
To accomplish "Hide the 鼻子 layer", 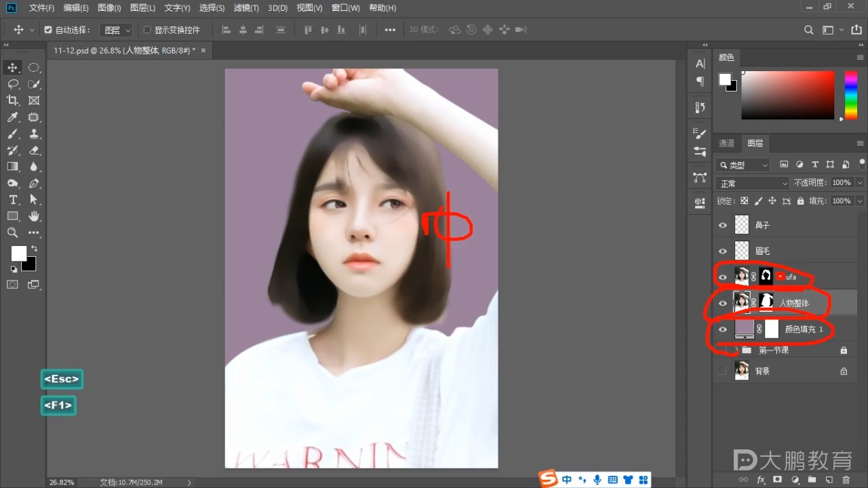I will click(722, 225).
